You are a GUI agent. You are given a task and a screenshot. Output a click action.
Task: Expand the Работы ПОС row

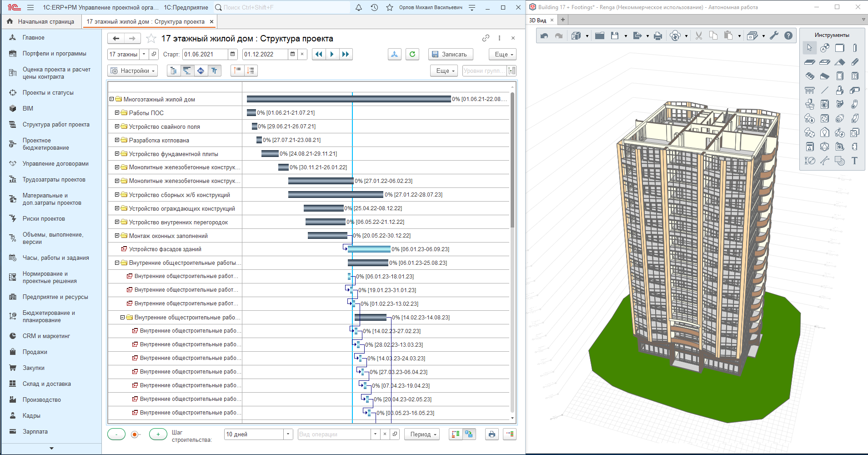click(117, 113)
